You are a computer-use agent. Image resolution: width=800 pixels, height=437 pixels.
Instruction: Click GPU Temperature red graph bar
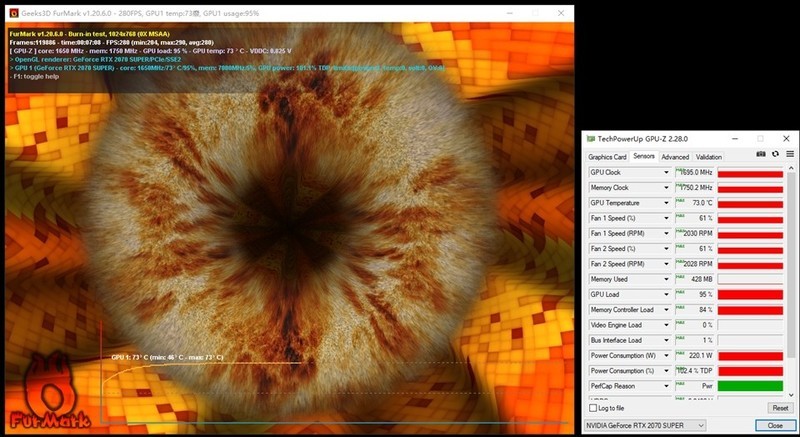[x=750, y=203]
